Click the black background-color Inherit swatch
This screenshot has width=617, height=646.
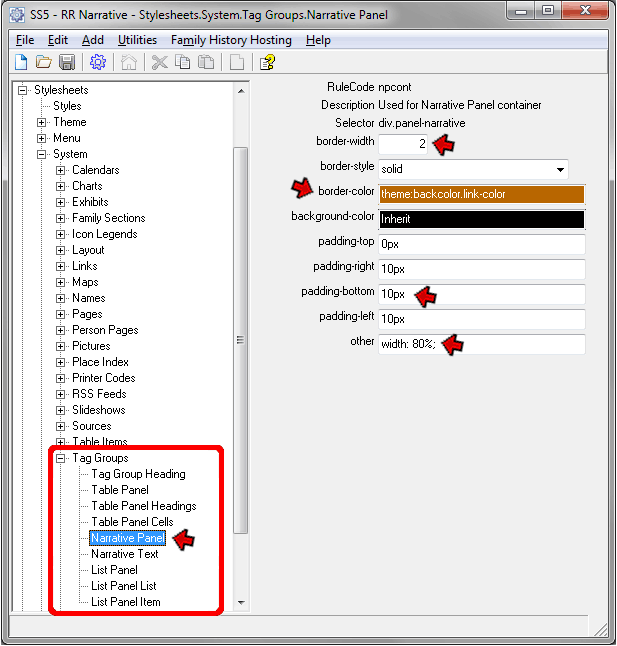tap(481, 219)
